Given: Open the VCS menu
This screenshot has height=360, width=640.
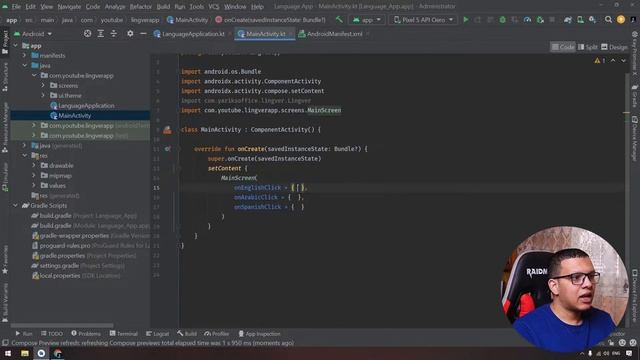Looking at the screenshot, I should pos(214,7).
